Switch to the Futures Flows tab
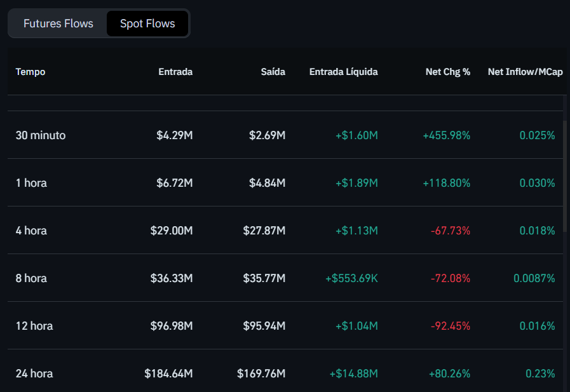 click(58, 23)
